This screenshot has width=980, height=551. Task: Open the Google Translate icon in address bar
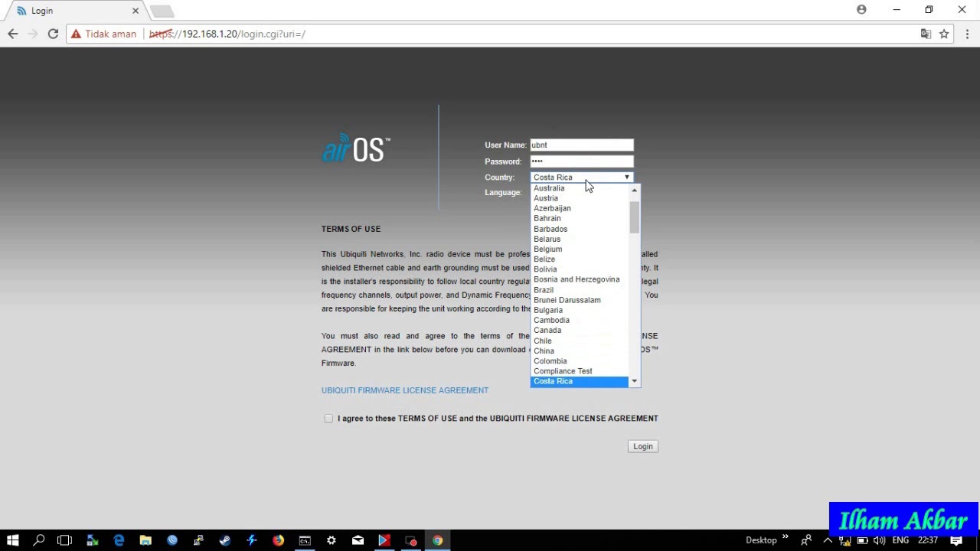tap(926, 34)
